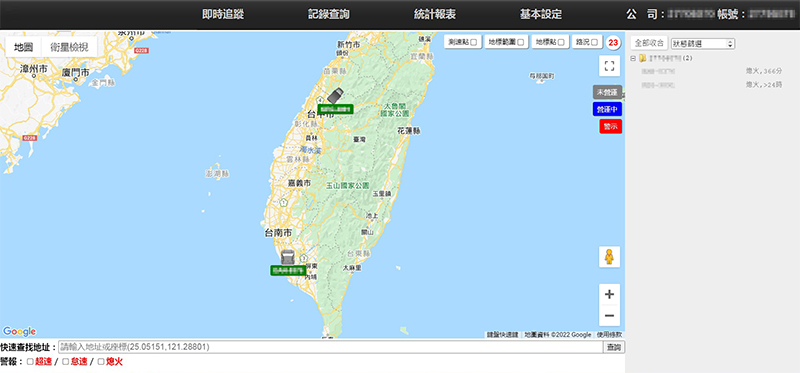Image resolution: width=800 pixels, height=373 pixels.
Task: Focus the address search input field
Action: (x=331, y=347)
